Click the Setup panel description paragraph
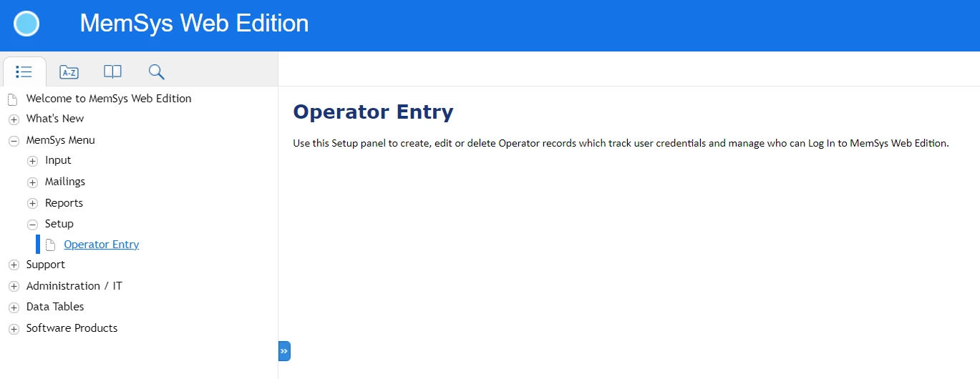The height and width of the screenshot is (379, 980). (x=621, y=143)
